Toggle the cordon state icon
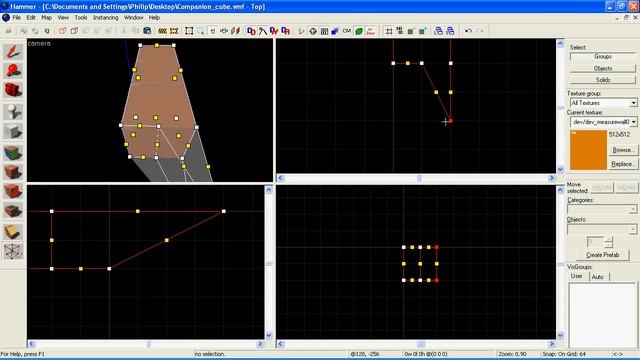This screenshot has width=640, height=360. [162, 31]
